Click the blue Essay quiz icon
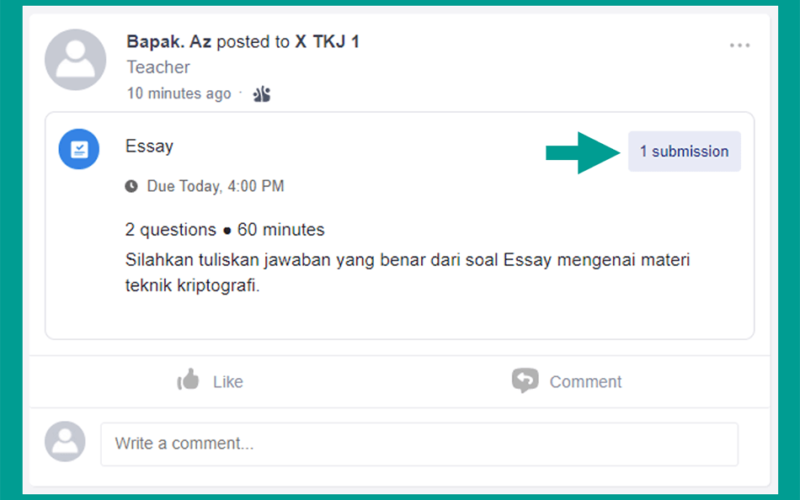 coord(79,149)
